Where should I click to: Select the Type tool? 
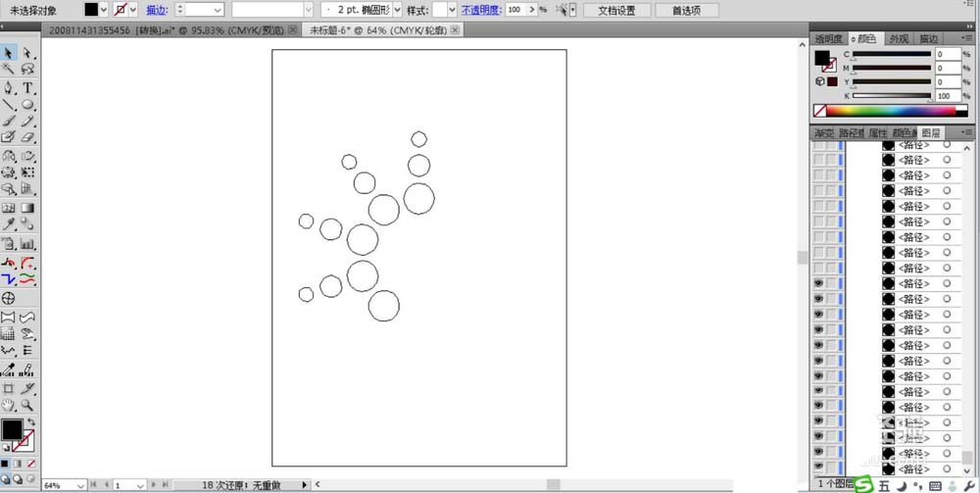(27, 88)
